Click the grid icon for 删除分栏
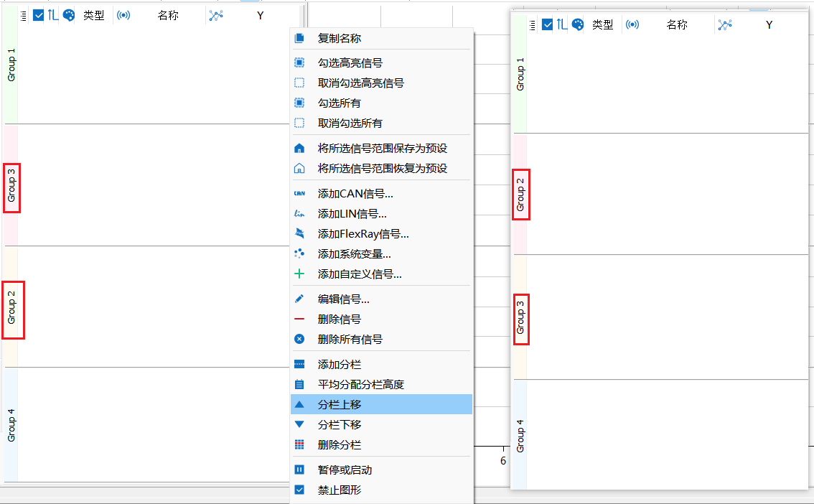 point(299,444)
